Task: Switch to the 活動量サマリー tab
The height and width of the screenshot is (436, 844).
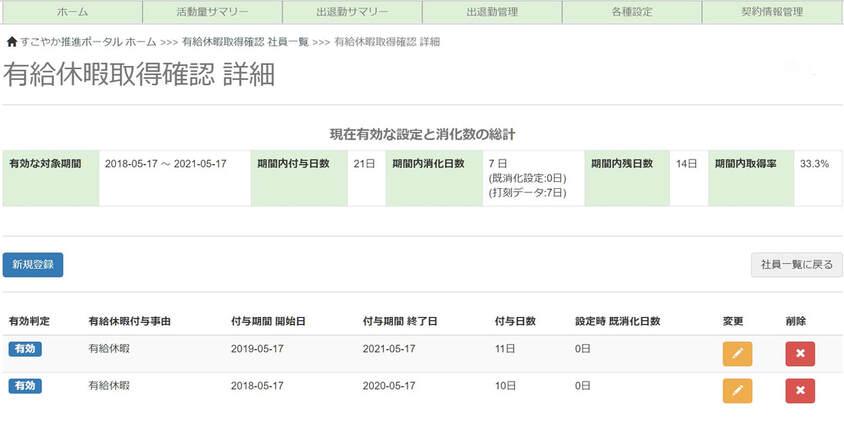Action: point(212,12)
